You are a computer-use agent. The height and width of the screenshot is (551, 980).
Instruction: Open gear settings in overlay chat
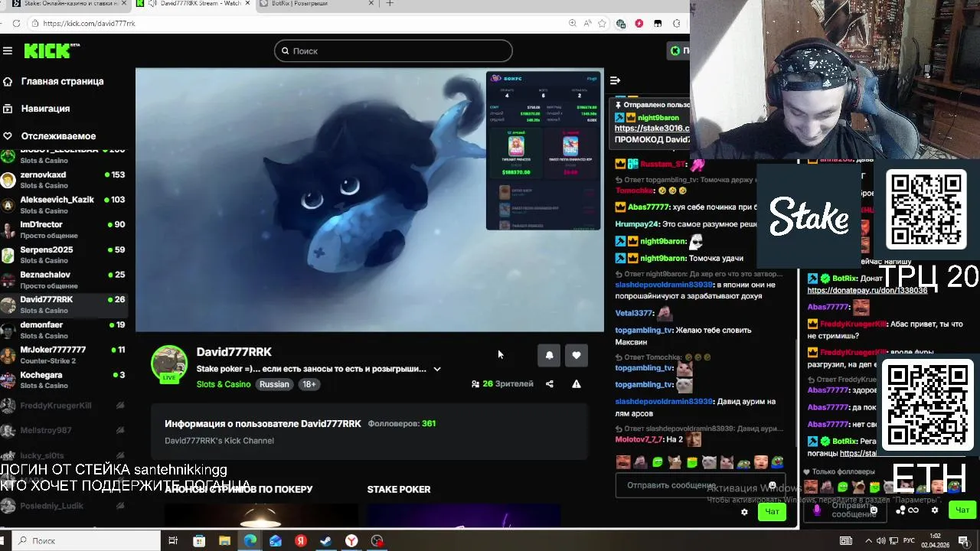click(934, 510)
